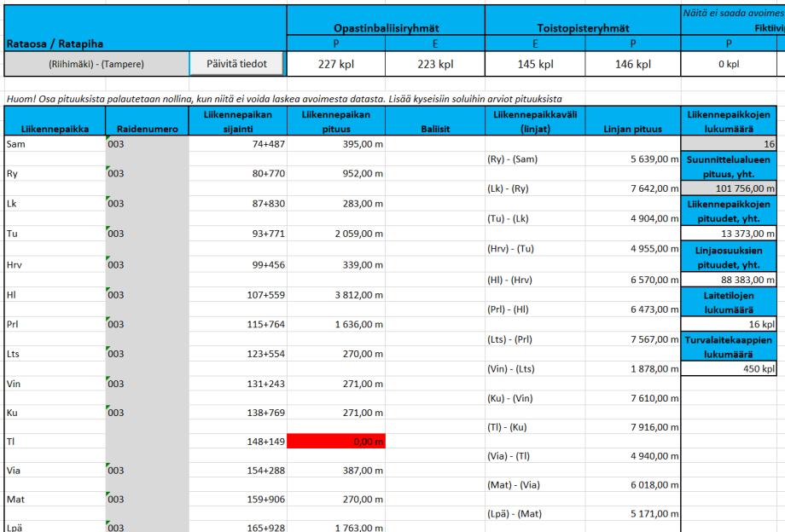Click the Mat station name cell
This screenshot has height=532, width=785.
[55, 499]
